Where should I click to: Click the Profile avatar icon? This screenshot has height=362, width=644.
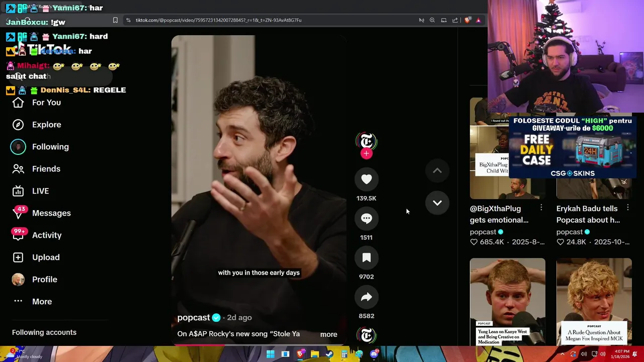(x=18, y=280)
